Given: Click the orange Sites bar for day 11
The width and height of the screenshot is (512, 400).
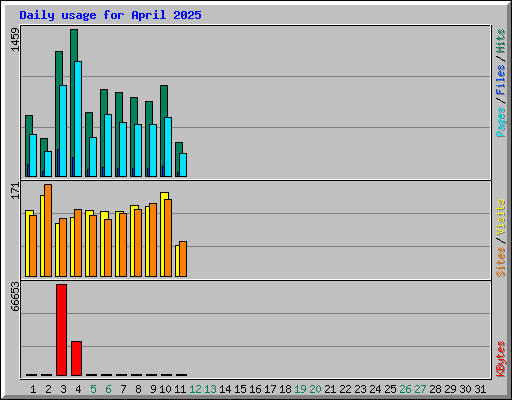Looking at the screenshot, I should pos(183,259).
